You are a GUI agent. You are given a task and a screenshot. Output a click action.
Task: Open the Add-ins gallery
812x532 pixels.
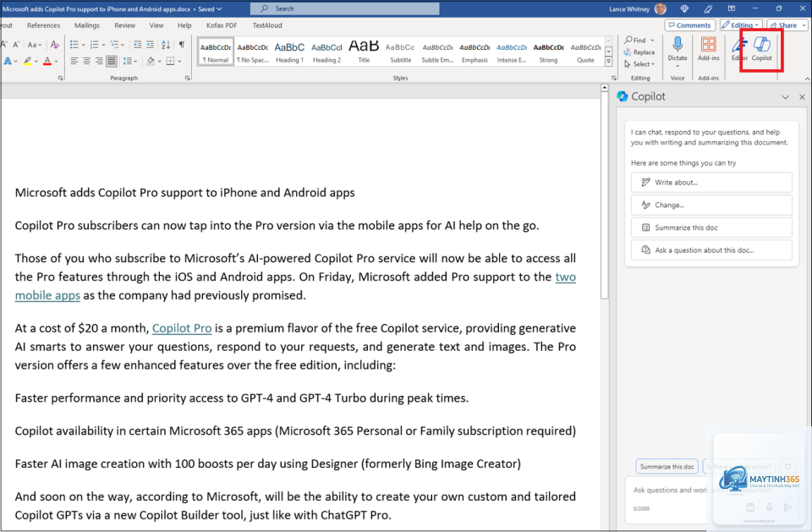click(x=709, y=49)
